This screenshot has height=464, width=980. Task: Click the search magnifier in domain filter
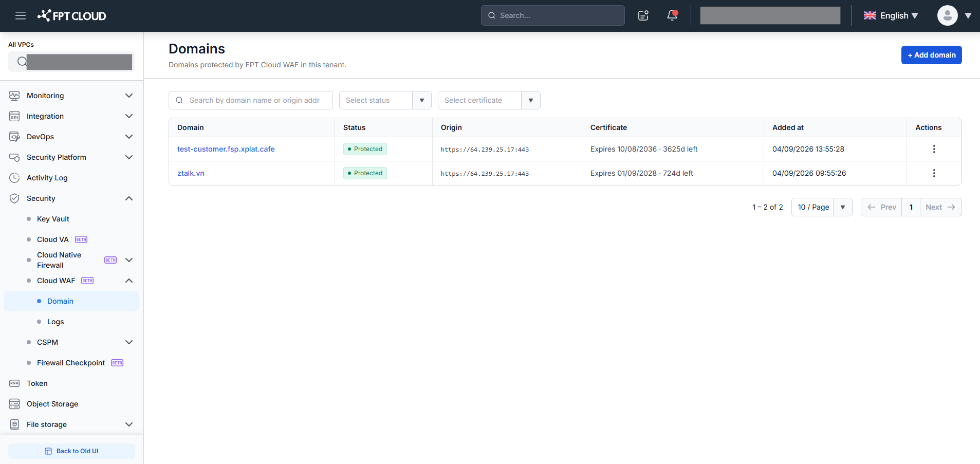tap(179, 100)
